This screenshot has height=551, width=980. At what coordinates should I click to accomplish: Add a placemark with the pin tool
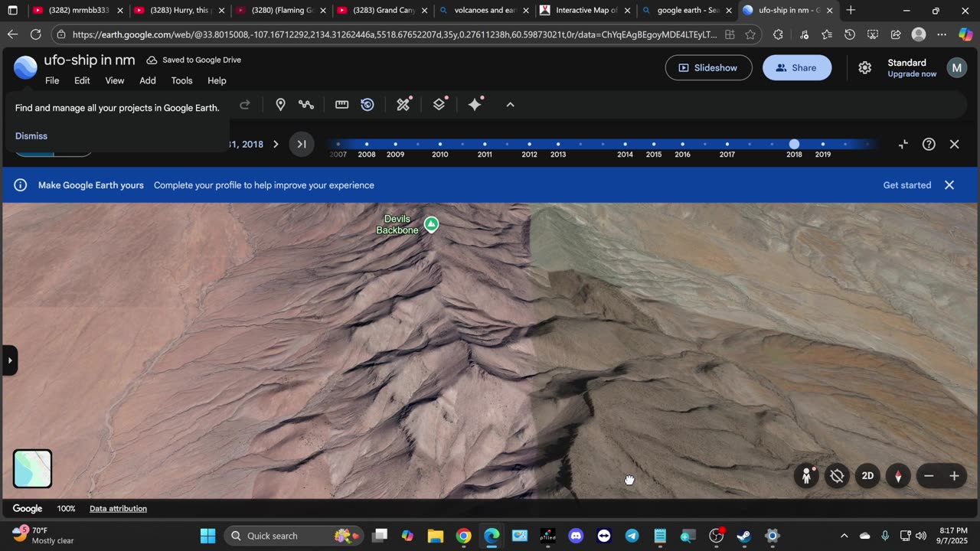[280, 105]
